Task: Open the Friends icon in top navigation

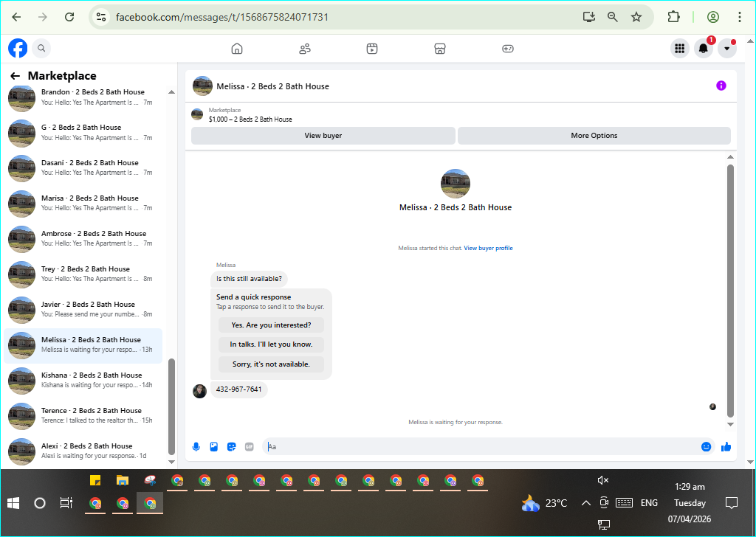Action: (x=305, y=49)
